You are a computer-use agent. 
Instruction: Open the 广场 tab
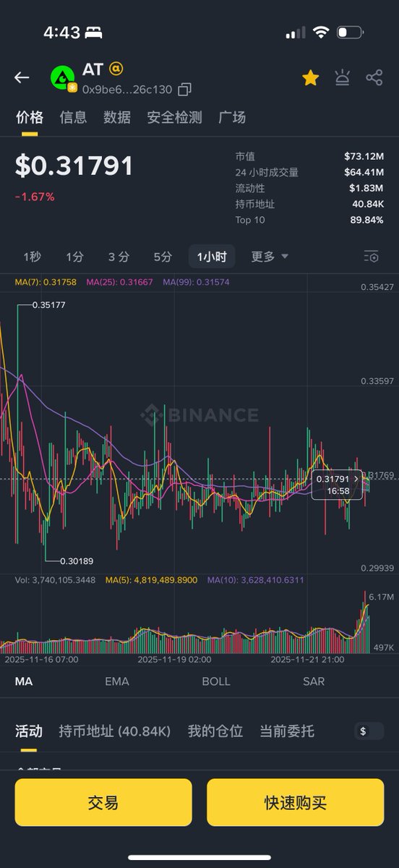[x=232, y=117]
